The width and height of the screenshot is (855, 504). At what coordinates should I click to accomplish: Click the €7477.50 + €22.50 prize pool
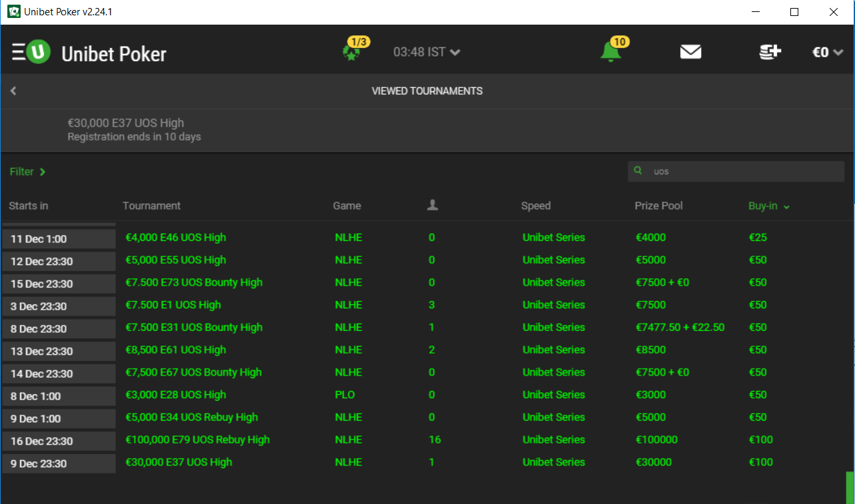(680, 328)
